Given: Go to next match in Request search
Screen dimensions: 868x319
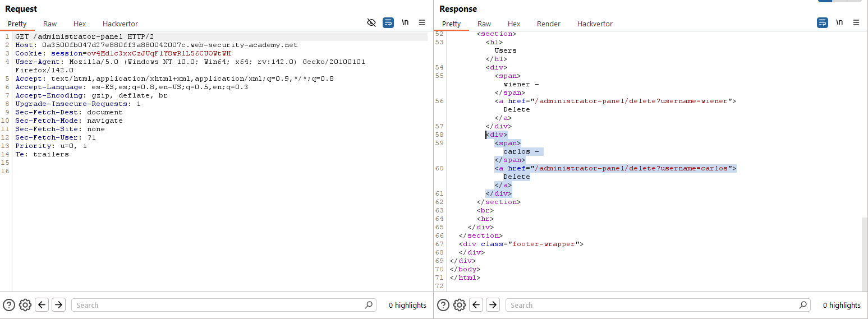Looking at the screenshot, I should [x=58, y=305].
